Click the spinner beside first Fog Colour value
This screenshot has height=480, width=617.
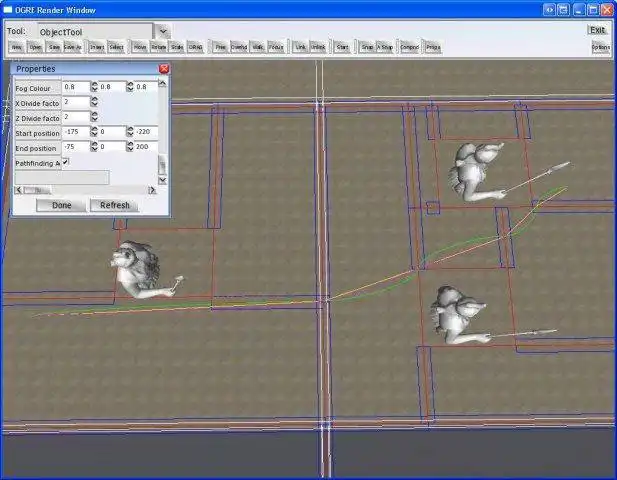(x=94, y=87)
